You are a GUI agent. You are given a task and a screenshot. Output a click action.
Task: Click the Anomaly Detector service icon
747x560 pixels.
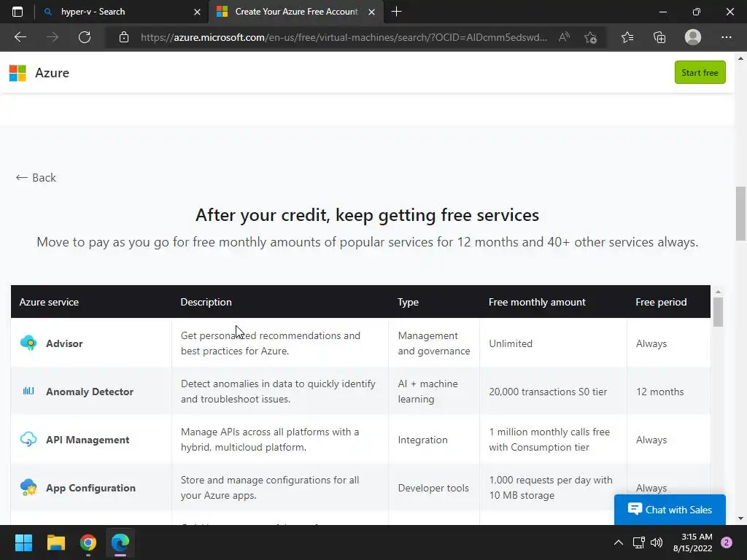pos(28,392)
